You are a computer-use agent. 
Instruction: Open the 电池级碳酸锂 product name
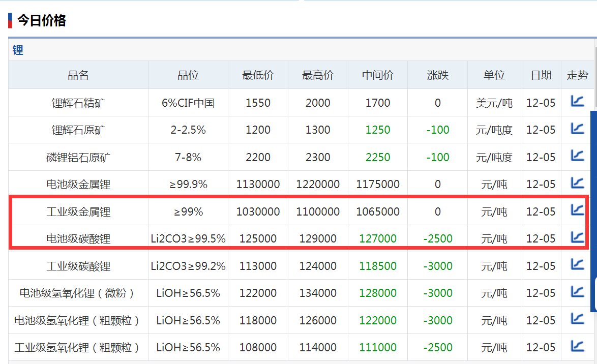(78, 239)
